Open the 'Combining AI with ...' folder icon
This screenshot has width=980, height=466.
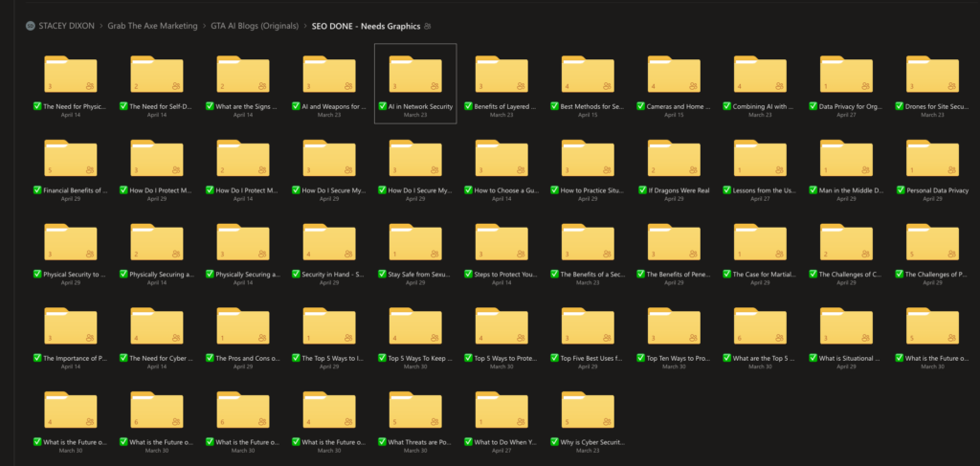tap(761, 75)
